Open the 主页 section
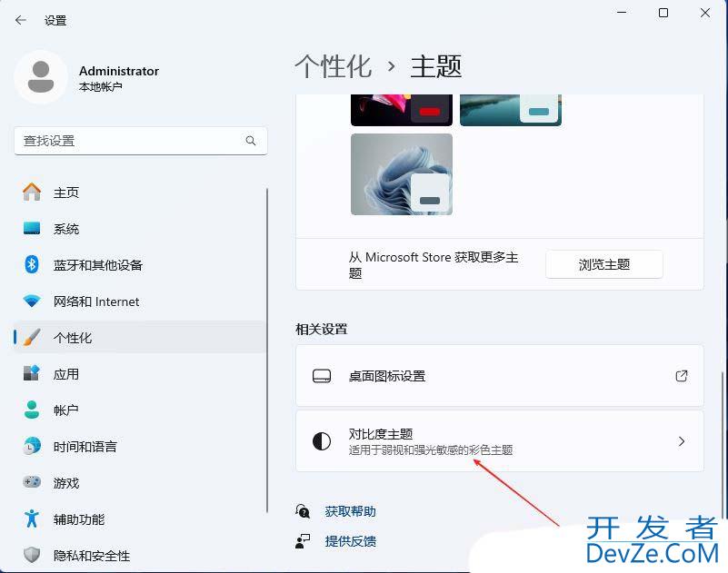The height and width of the screenshot is (573, 728). (x=139, y=193)
